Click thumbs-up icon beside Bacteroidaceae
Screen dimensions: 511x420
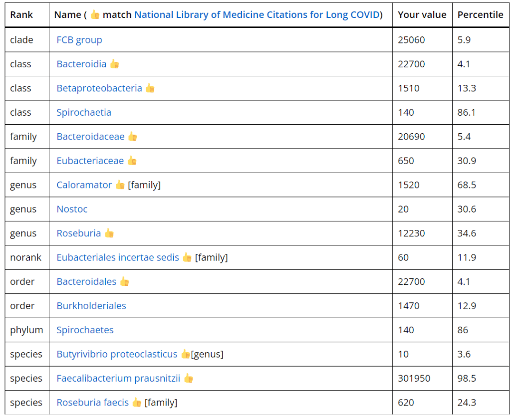coord(132,137)
